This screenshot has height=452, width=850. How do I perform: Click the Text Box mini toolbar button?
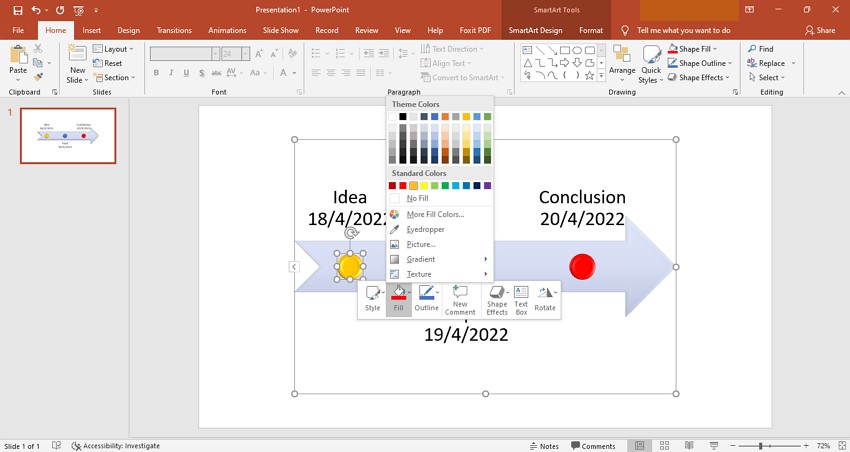click(521, 300)
